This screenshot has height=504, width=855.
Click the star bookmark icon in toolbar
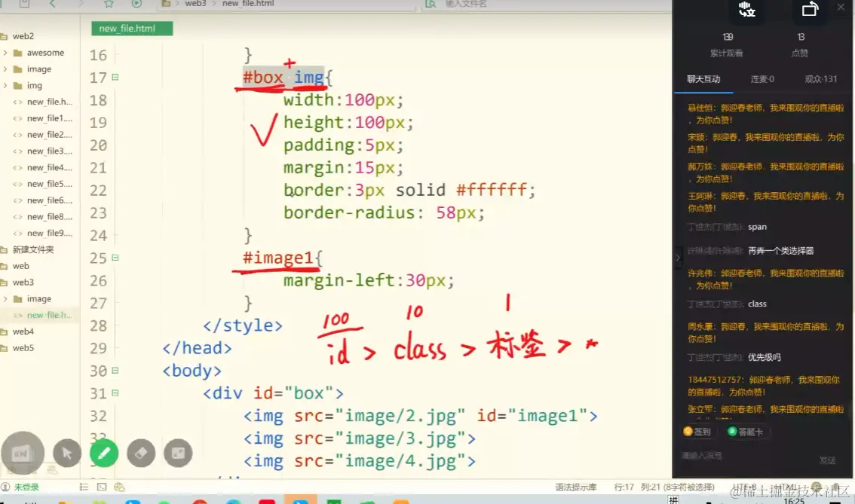pyautogui.click(x=109, y=3)
